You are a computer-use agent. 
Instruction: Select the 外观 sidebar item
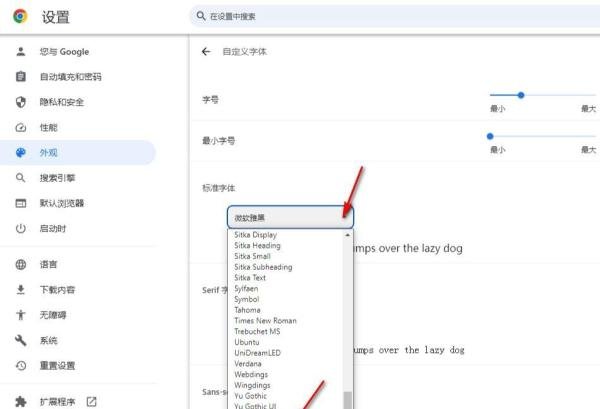(x=78, y=153)
